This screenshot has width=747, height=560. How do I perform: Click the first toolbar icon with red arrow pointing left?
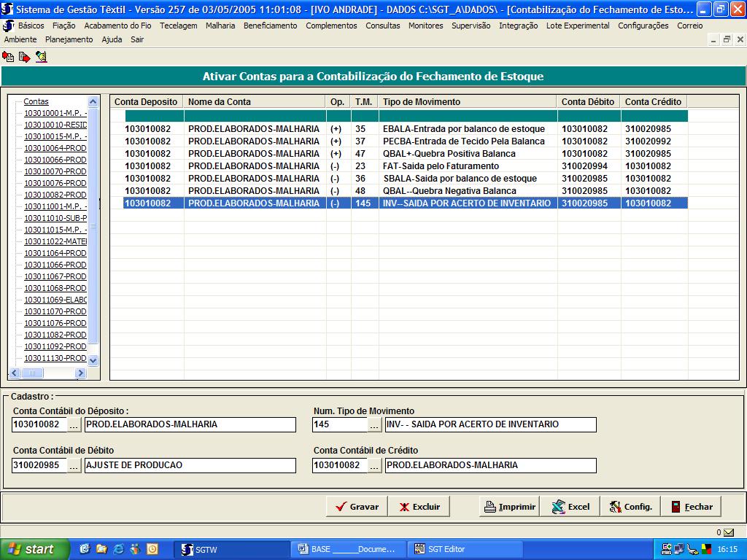point(8,56)
